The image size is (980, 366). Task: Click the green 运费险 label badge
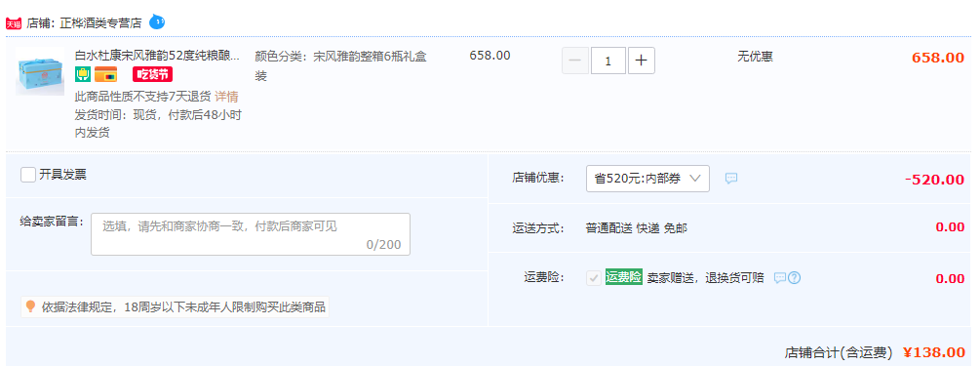[x=624, y=278]
